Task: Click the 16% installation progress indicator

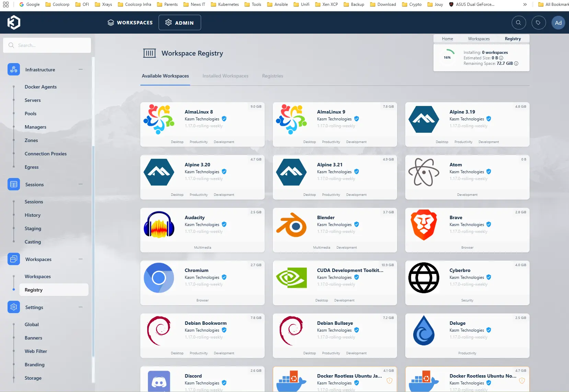Action: point(447,57)
